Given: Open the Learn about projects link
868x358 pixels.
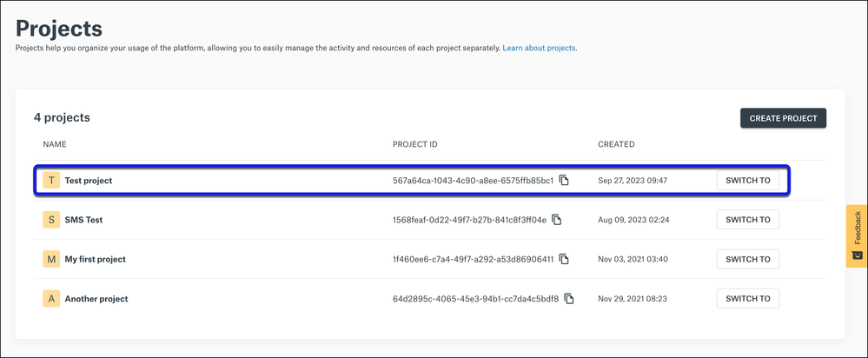Looking at the screenshot, I should coord(539,48).
